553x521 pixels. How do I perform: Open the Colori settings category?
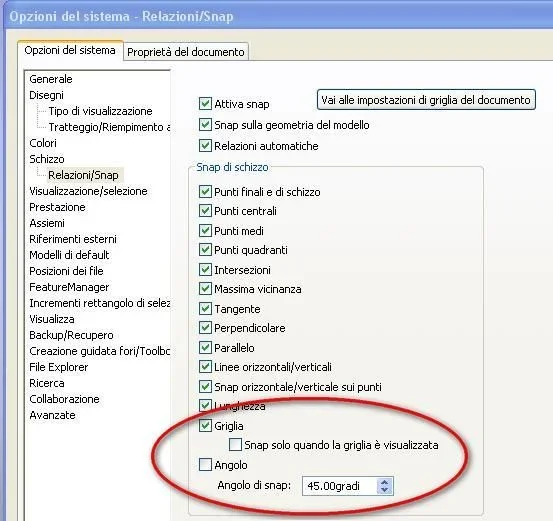(43, 143)
